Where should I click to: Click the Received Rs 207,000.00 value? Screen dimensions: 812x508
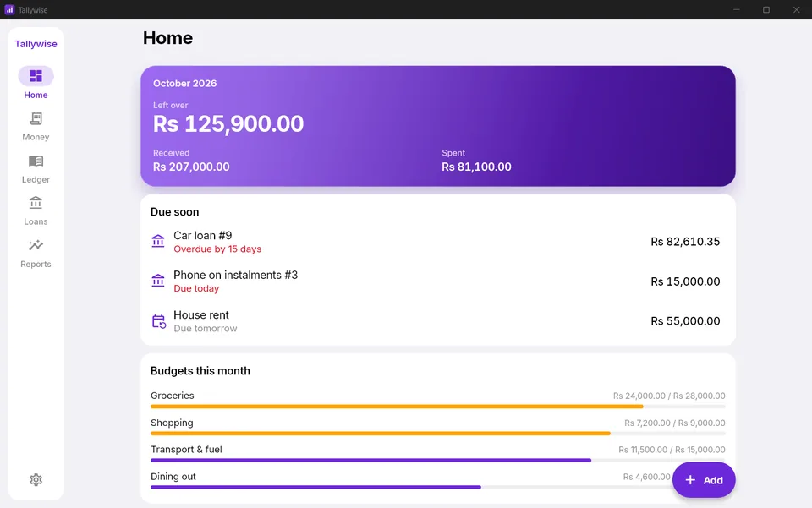point(191,167)
